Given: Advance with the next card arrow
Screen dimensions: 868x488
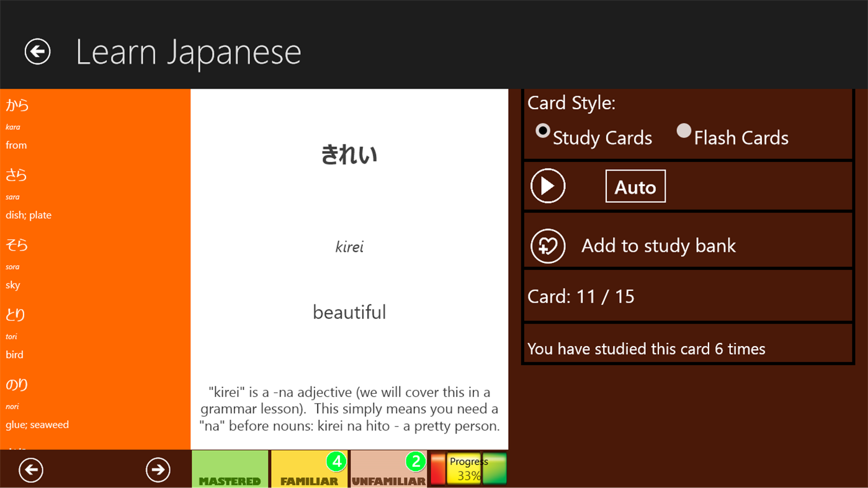Looking at the screenshot, I should click(158, 469).
